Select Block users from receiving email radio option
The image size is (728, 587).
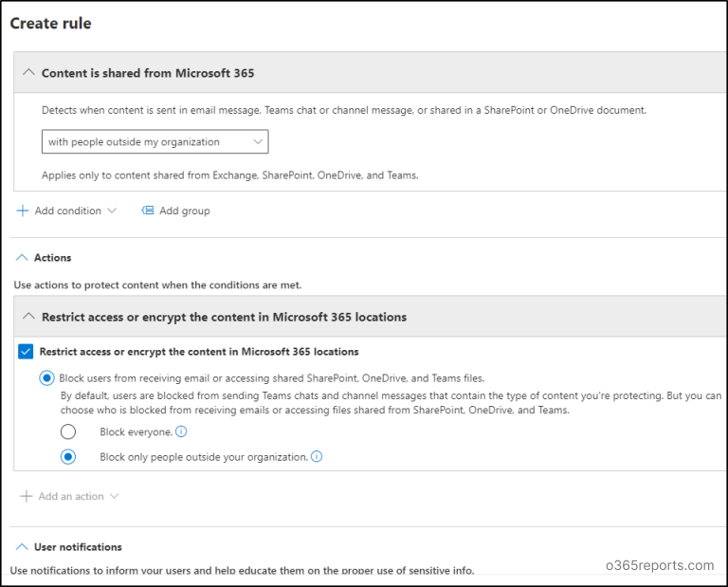[46, 378]
